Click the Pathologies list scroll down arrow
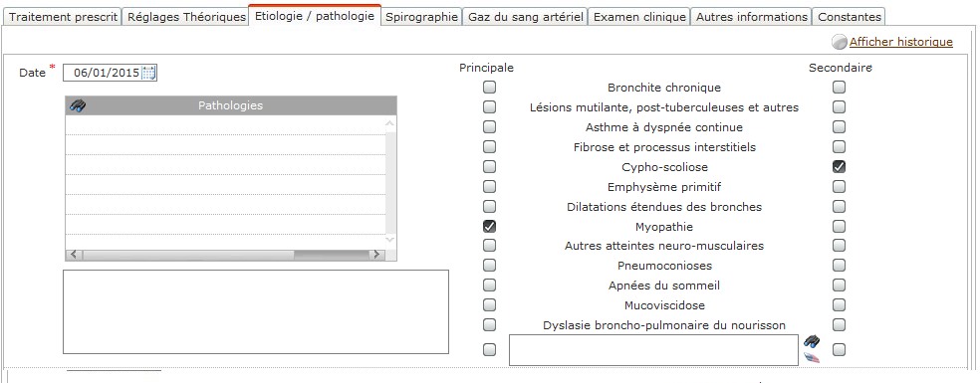The width and height of the screenshot is (980, 383). pos(390,240)
